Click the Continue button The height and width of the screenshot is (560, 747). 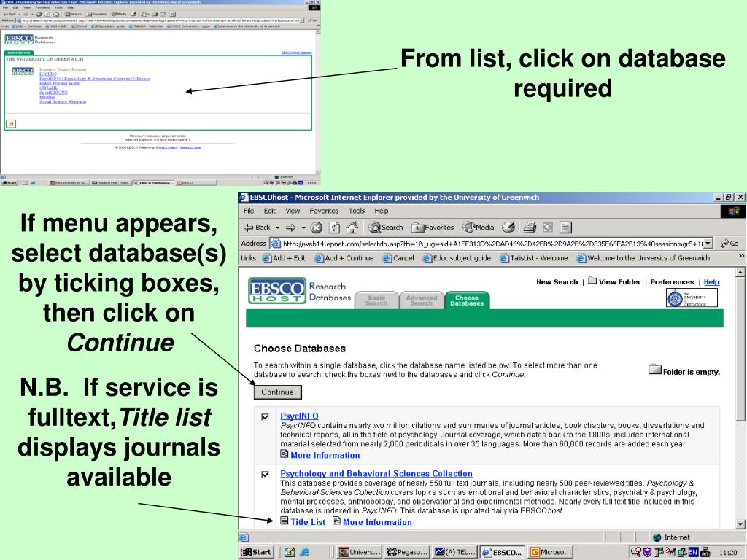coord(277,392)
